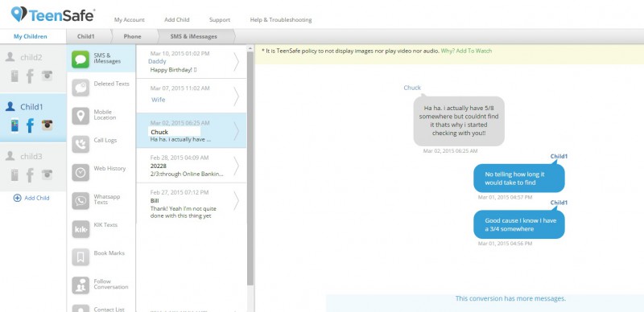The image size is (644, 312).
Task: Click the scrollbar up arrow
Action: tap(250, 48)
